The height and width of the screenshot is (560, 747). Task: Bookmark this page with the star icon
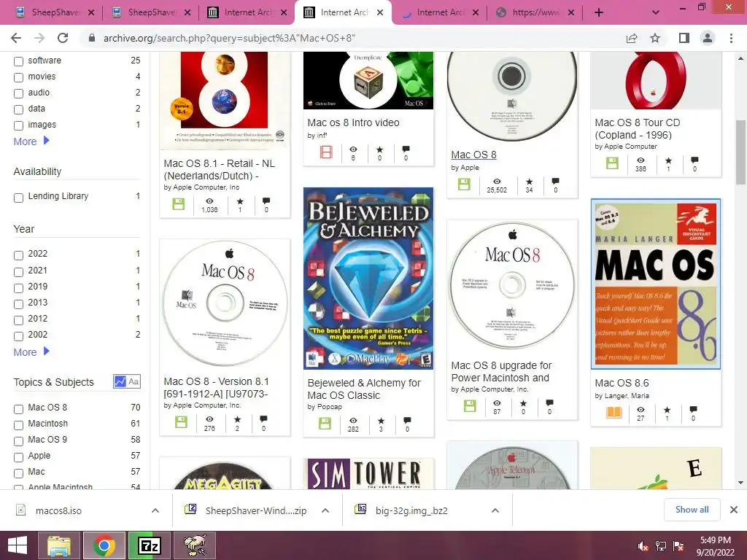(x=655, y=38)
